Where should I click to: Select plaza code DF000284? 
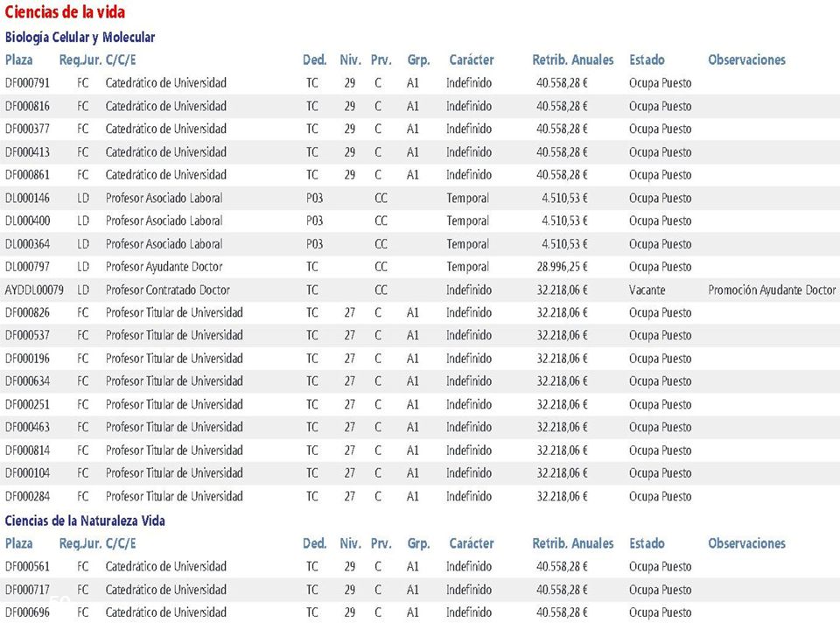[x=27, y=497]
